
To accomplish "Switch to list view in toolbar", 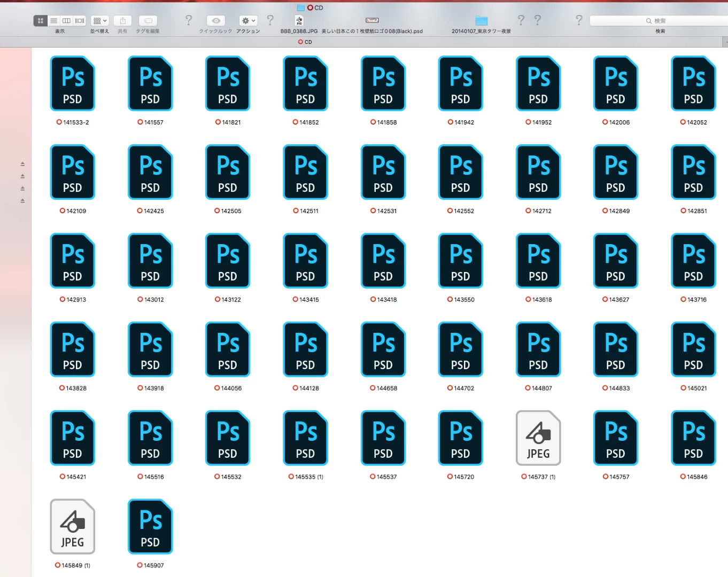I will 54,21.
